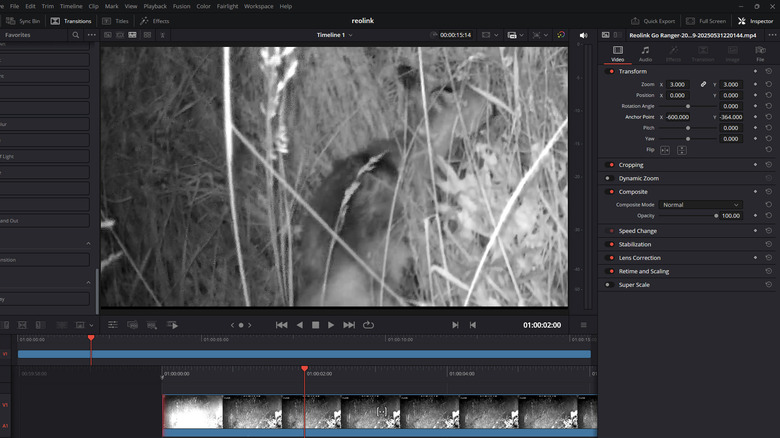The width and height of the screenshot is (780, 438).
Task: Toggle loop playback
Action: click(x=368, y=325)
